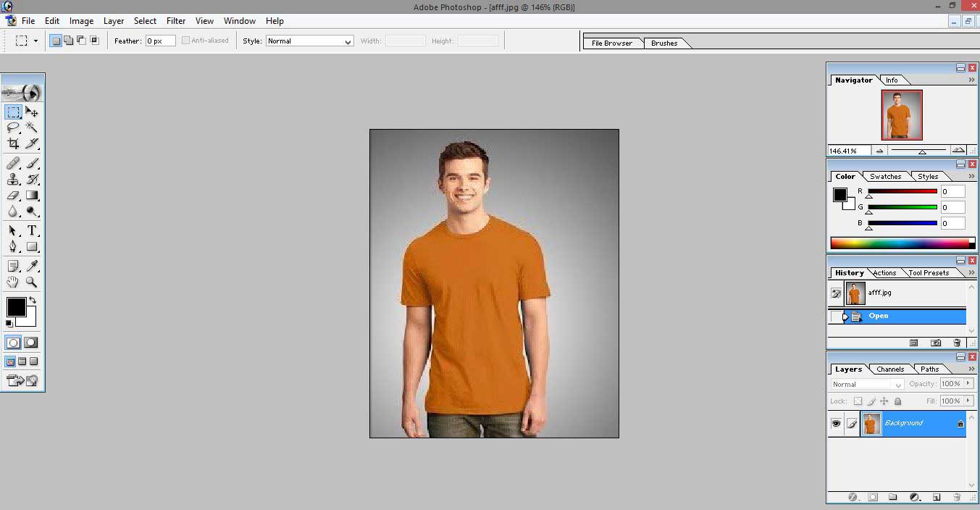Image resolution: width=980 pixels, height=510 pixels.
Task: Select the Clone Stamp tool
Action: tap(13, 180)
